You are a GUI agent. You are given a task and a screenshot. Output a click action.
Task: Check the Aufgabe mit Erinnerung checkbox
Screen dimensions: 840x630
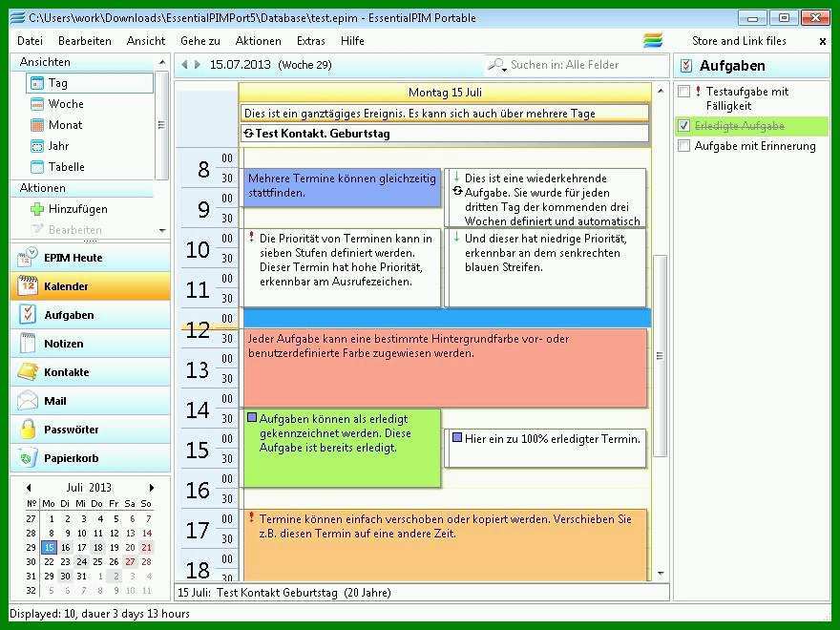click(x=683, y=146)
